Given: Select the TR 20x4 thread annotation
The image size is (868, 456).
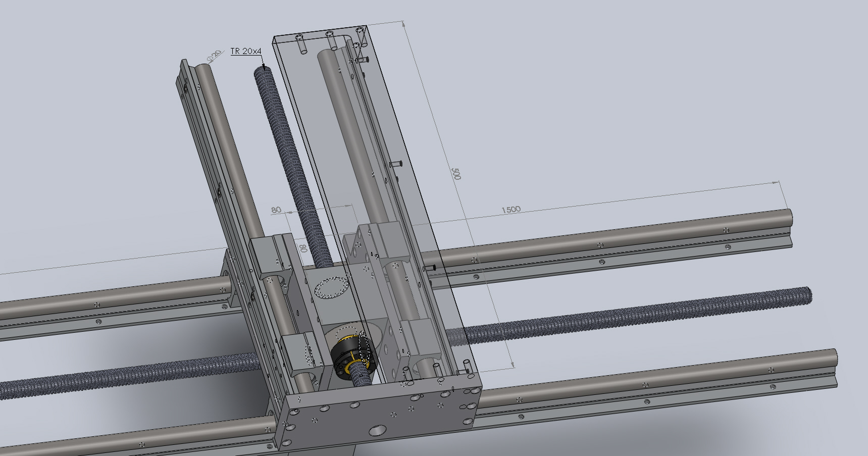Looking at the screenshot, I should [246, 51].
